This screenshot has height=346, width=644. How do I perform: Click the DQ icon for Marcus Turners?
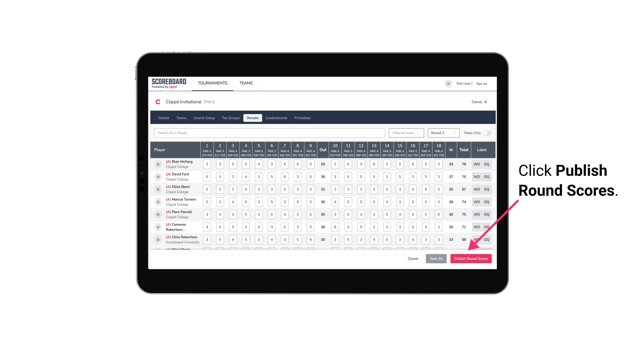[487, 202]
